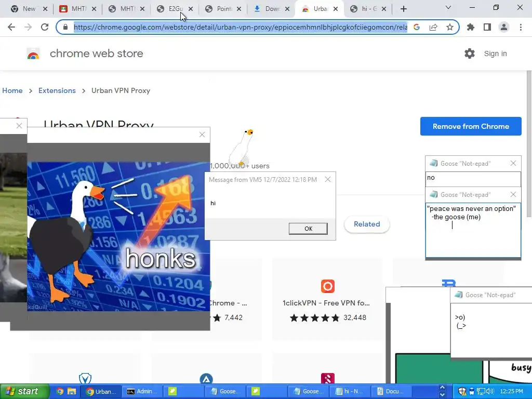The height and width of the screenshot is (399, 532).
Task: Open a new tab with plus button
Action: [x=403, y=9]
